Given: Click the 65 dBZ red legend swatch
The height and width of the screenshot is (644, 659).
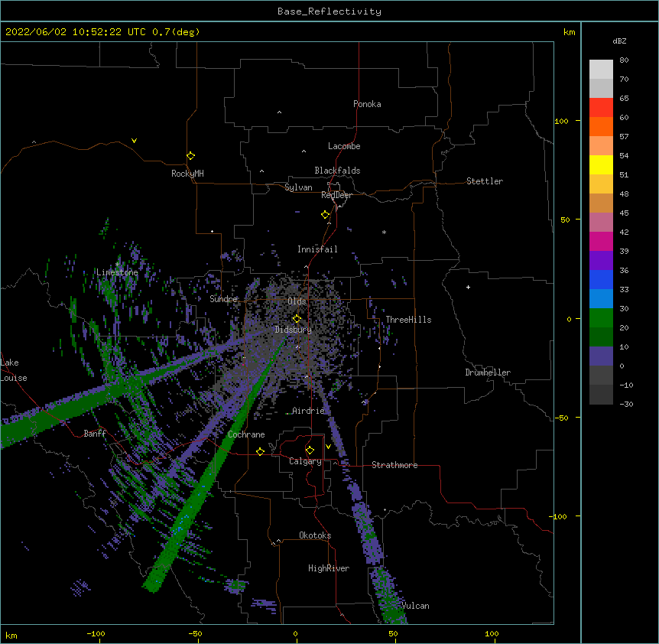Looking at the screenshot, I should coord(601,107).
